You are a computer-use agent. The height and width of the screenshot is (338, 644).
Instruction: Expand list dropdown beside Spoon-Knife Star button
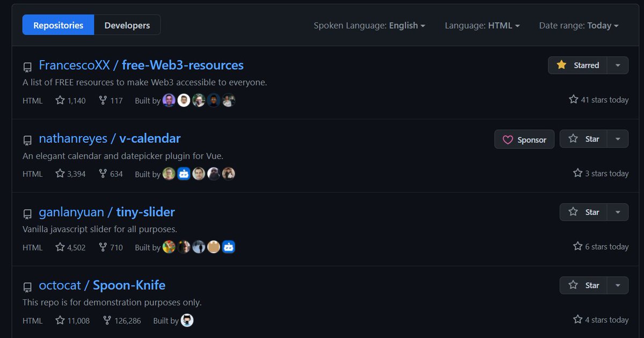(x=618, y=285)
